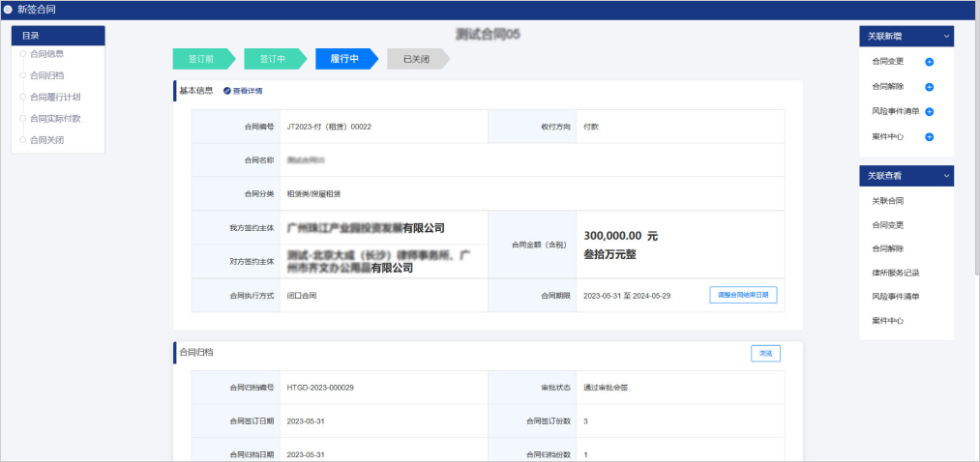The width and height of the screenshot is (980, 462).
Task: Switch to the 签订中 stage step
Action: click(x=273, y=59)
